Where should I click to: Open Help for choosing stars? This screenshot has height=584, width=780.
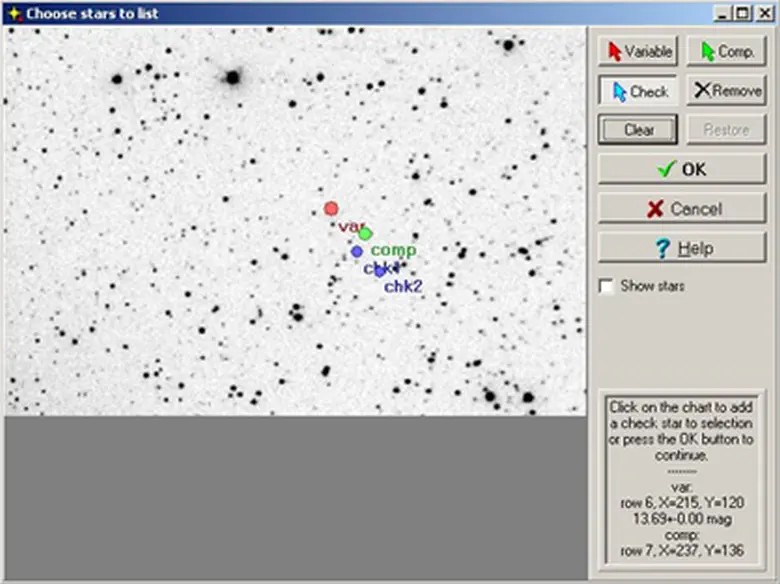pyautogui.click(x=681, y=247)
